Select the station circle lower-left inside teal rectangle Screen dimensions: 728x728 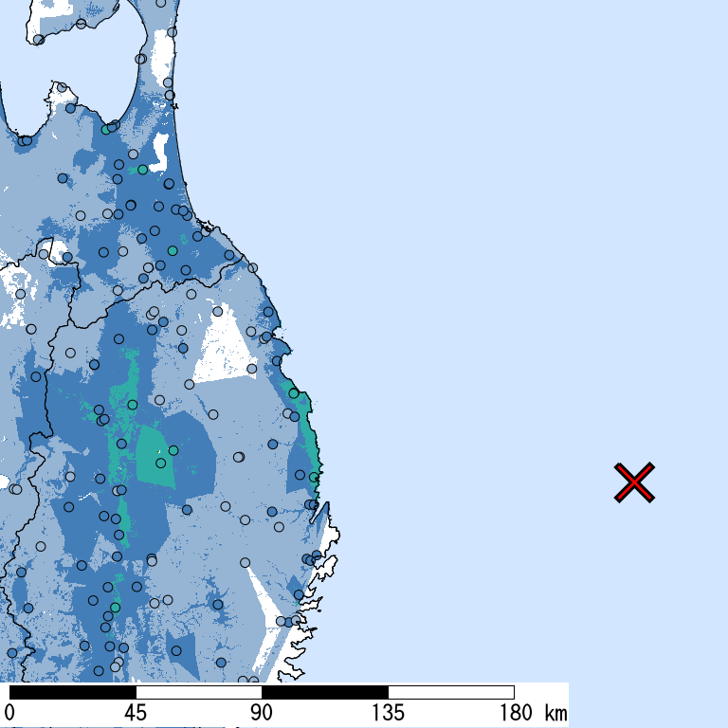click(x=161, y=464)
